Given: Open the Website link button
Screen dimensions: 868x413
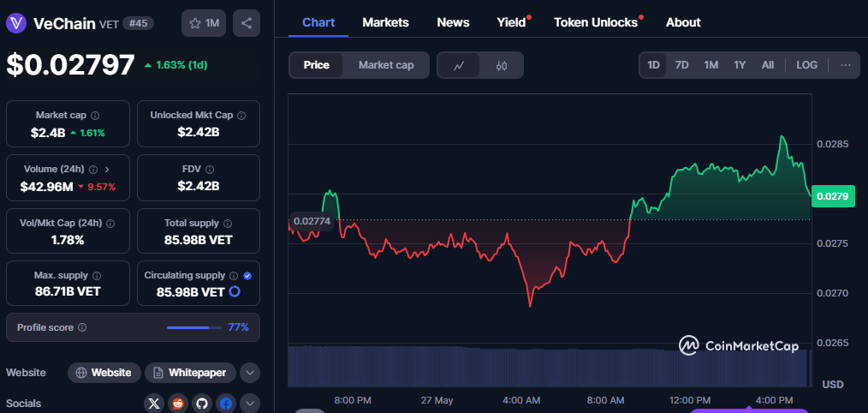Looking at the screenshot, I should click(104, 373).
